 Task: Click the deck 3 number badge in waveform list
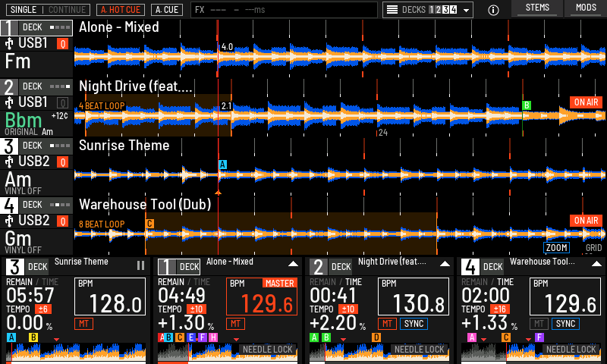[x=9, y=146]
